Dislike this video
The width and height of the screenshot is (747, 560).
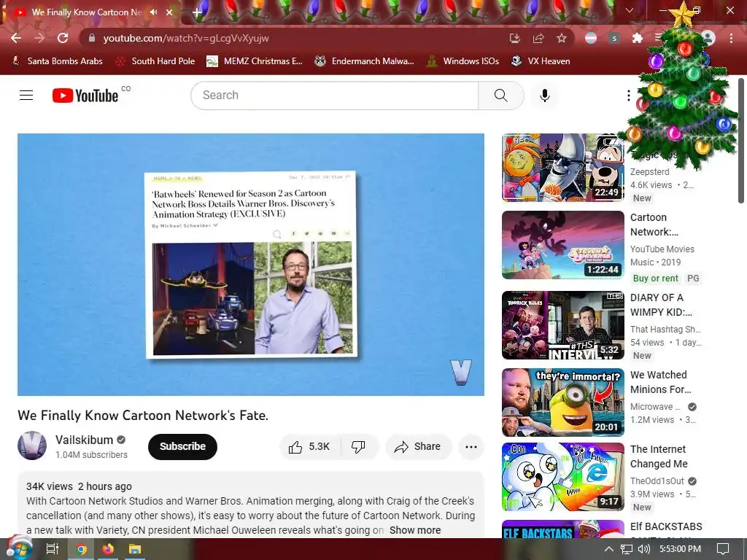pyautogui.click(x=358, y=447)
